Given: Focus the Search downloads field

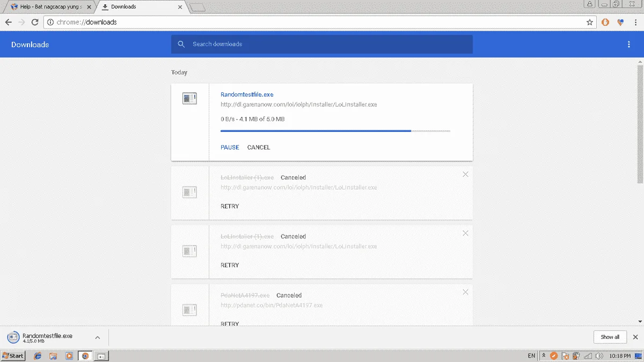Looking at the screenshot, I should tap(322, 44).
